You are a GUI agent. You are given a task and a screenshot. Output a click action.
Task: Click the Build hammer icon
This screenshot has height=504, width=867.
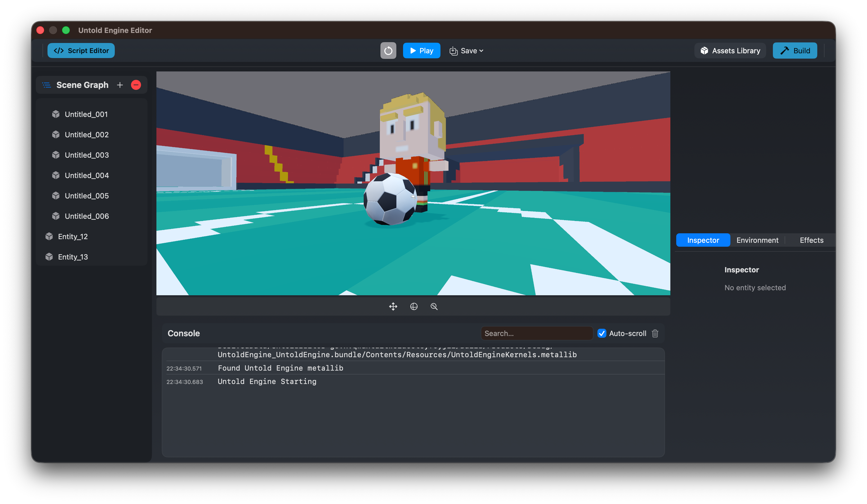click(x=785, y=51)
